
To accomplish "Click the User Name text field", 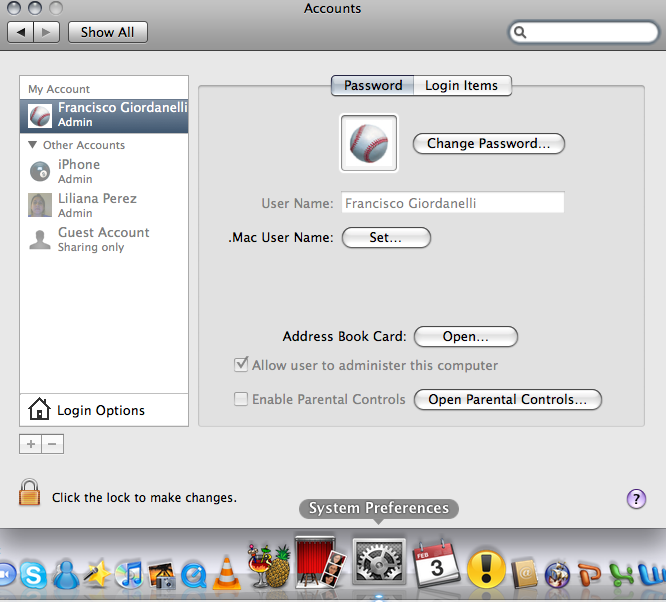I will [453, 203].
